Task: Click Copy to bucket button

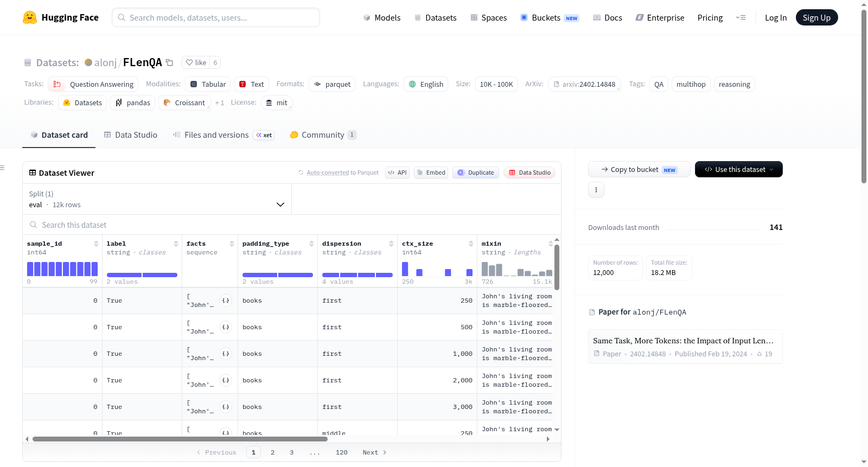Action: pos(639,169)
